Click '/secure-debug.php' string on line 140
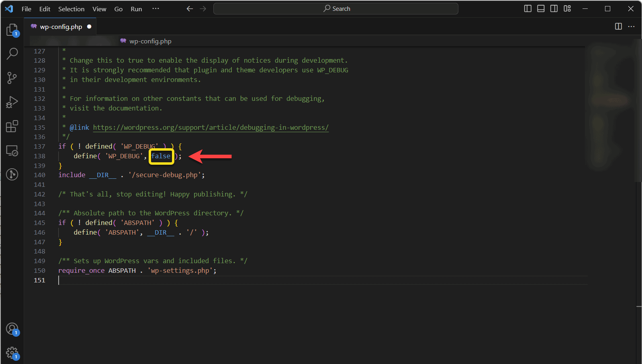Screen dimensions: 642x364 pos(165,175)
